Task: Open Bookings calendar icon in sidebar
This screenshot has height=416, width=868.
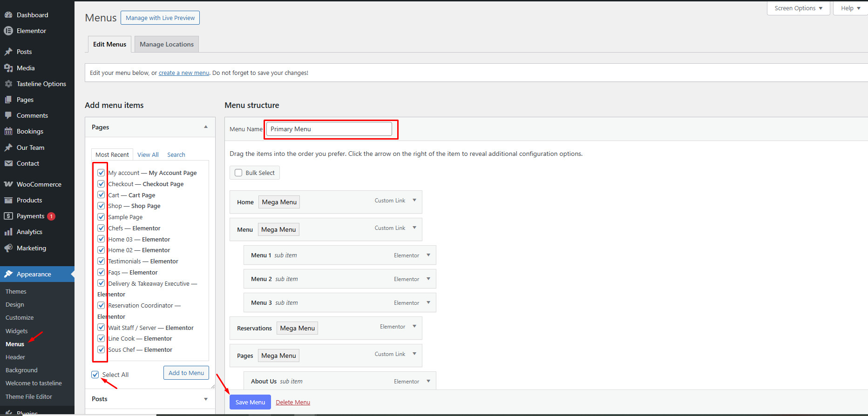Action: 8,131
